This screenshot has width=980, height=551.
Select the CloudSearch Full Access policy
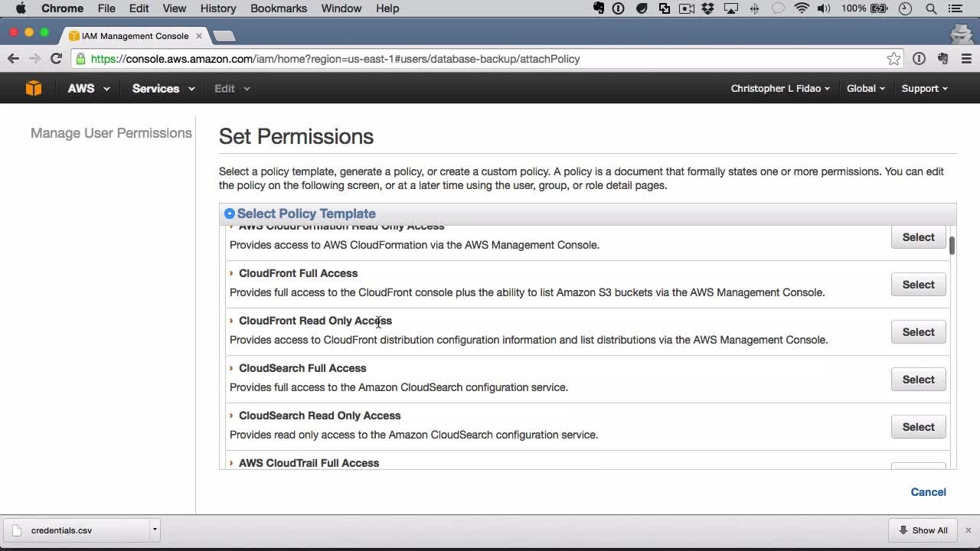(918, 380)
